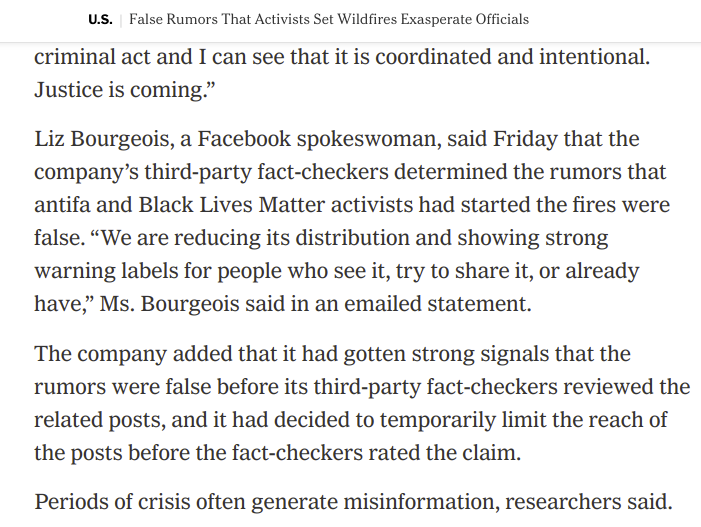This screenshot has width=701, height=527.
Task: Click the phrase "Black Lives Matter"
Action: [x=232, y=205]
